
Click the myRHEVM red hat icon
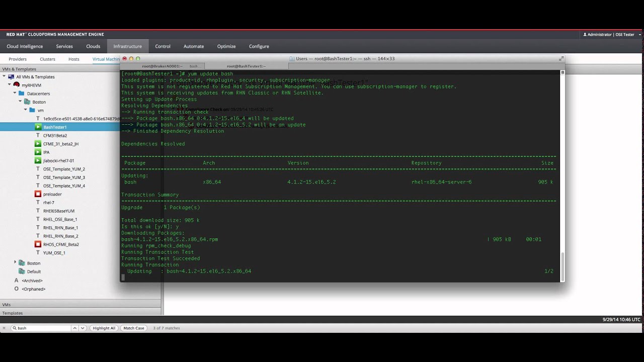pos(17,85)
